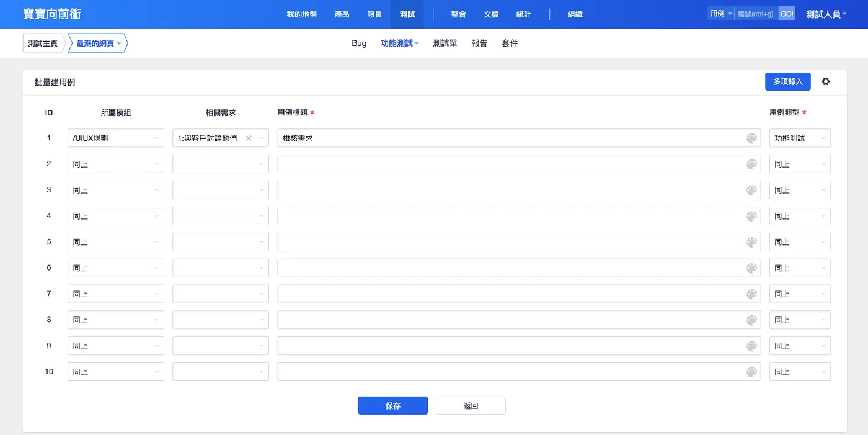Open the settings gear for batch fields

(826, 81)
